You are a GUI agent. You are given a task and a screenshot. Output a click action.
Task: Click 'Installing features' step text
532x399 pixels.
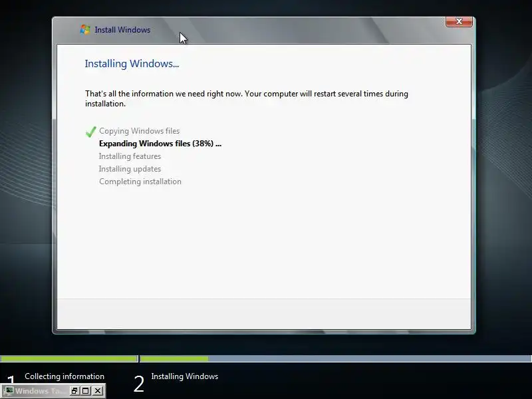130,156
